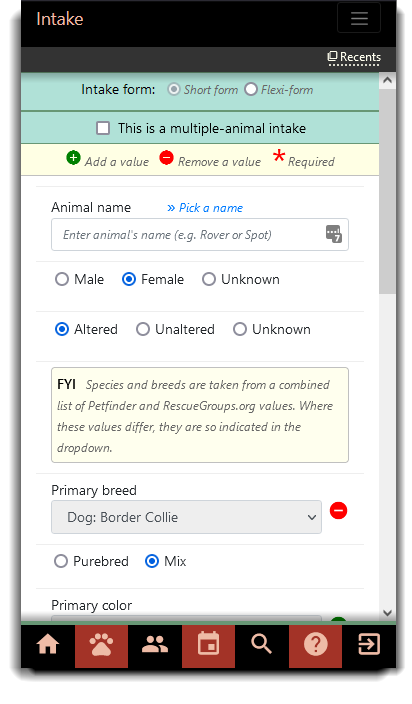The height and width of the screenshot is (704, 412).
Task: Open the calendar icon in bottom bar
Action: [x=209, y=645]
